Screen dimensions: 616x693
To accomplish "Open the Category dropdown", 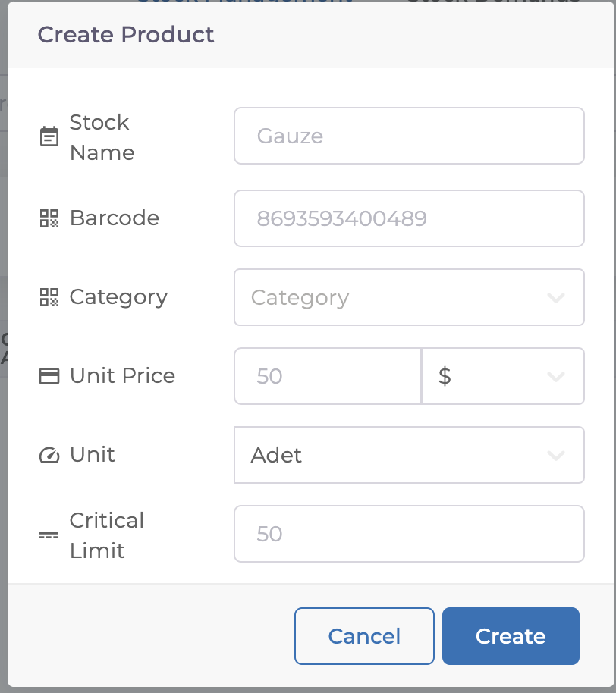I will coord(394,297).
